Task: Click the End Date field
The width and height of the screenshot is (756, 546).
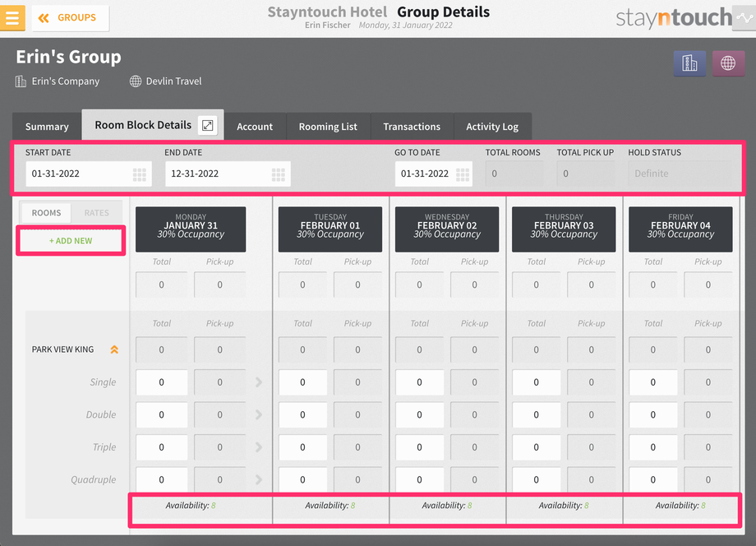Action: coord(228,174)
